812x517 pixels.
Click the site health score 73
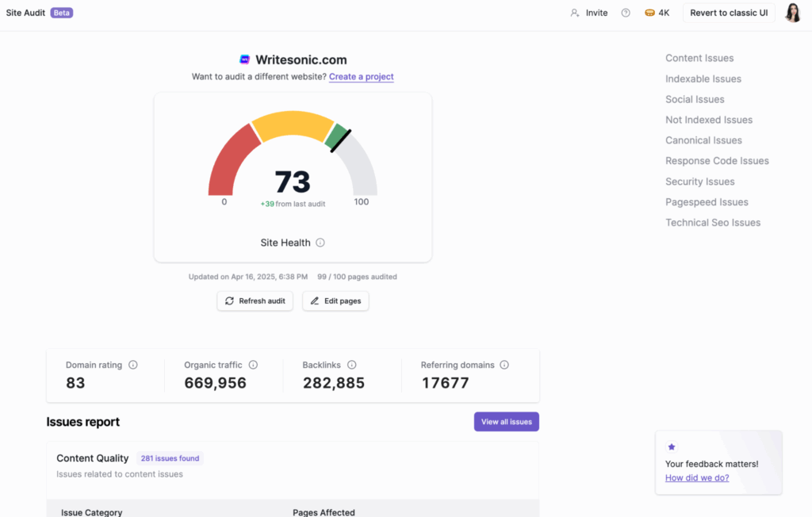click(293, 182)
